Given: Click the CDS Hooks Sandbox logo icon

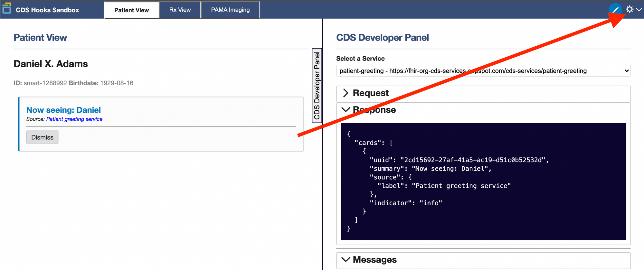Looking at the screenshot, I should pos(7,8).
